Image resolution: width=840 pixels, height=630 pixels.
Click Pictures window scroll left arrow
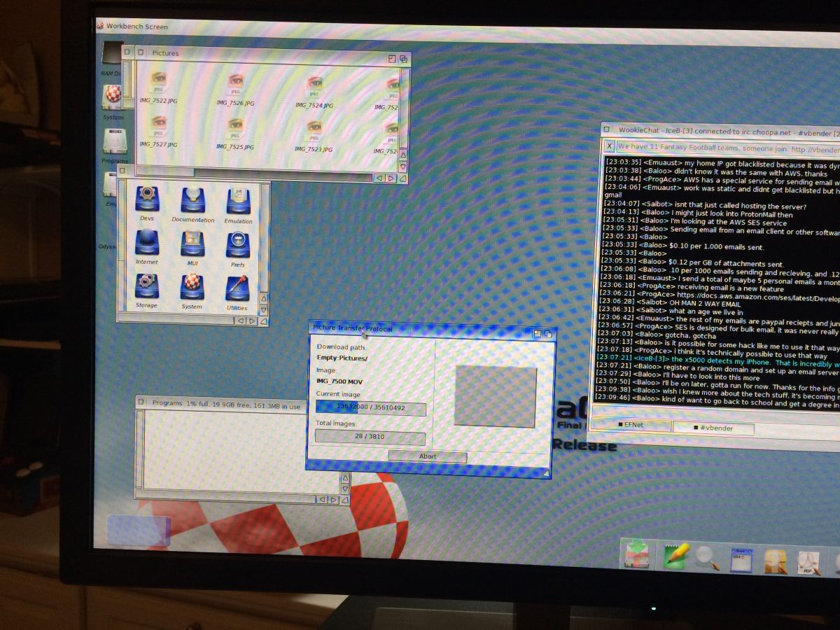(x=379, y=178)
